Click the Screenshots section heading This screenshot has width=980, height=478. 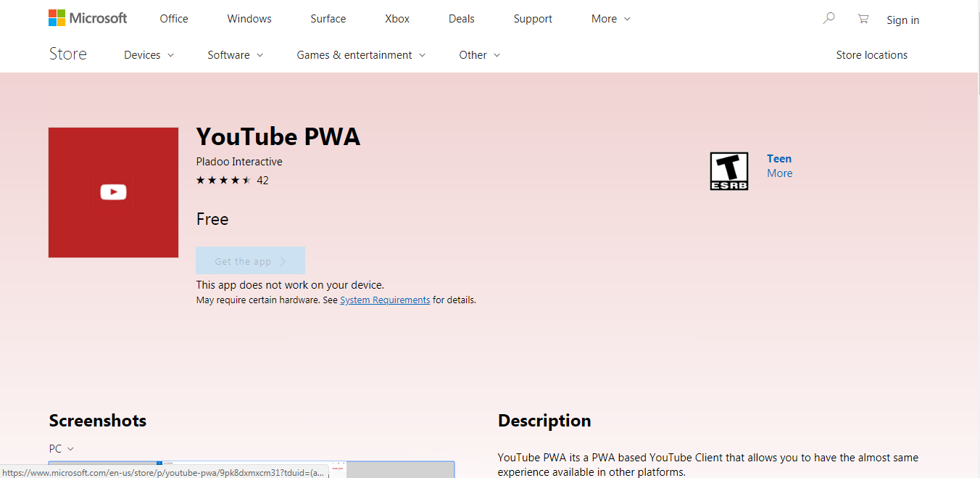98,421
